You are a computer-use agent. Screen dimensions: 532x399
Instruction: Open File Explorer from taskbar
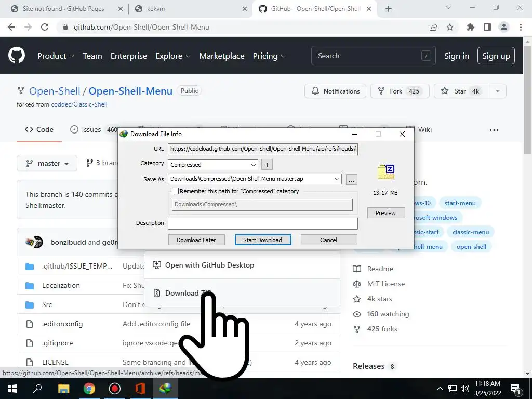[63, 389]
